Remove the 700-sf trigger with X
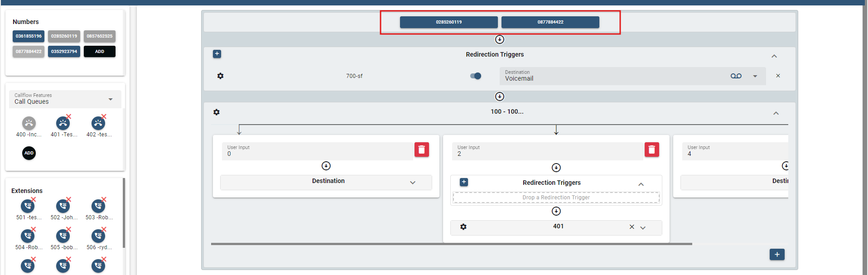The height and width of the screenshot is (275, 868). point(778,76)
